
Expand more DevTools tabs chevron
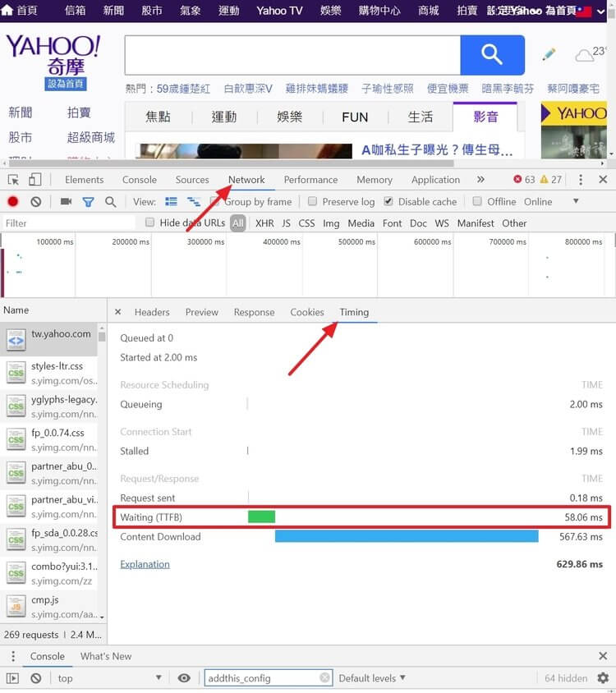click(480, 180)
